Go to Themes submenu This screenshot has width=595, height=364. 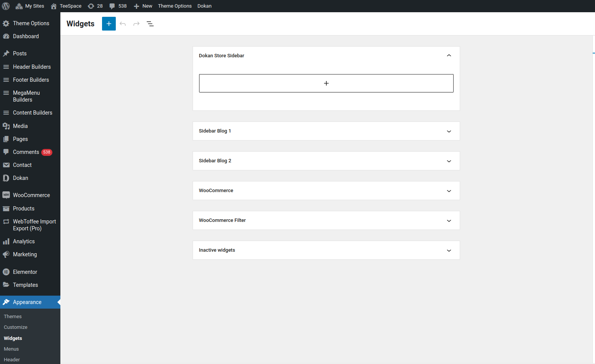pos(13,317)
